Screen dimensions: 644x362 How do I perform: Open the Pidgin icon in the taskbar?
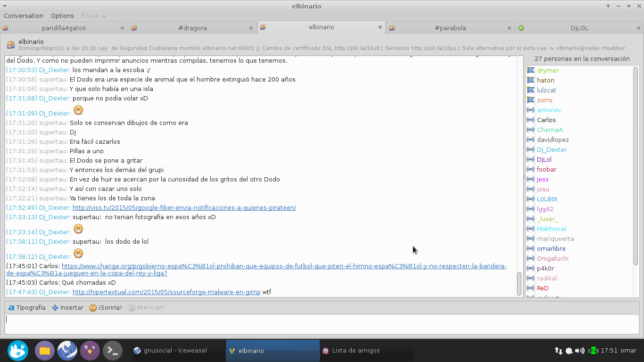[x=90, y=351]
